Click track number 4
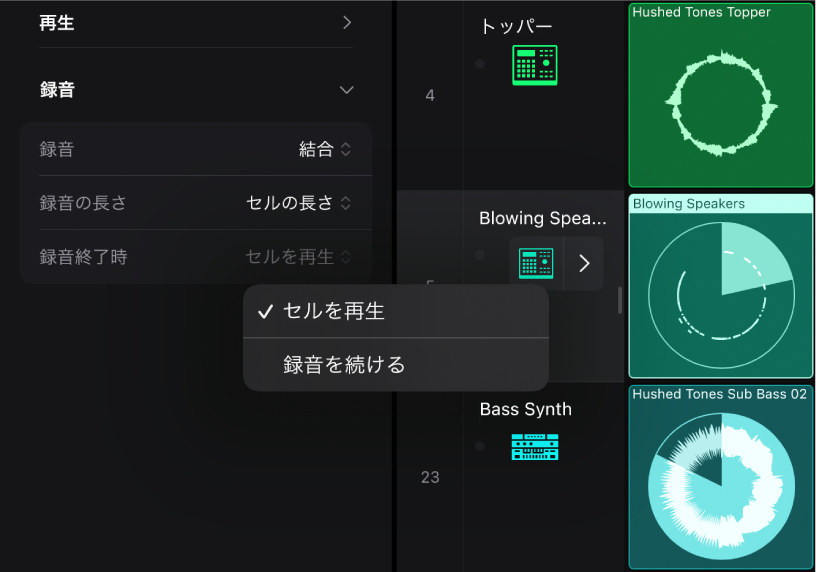Viewport: 817px width, 572px height. 430,95
